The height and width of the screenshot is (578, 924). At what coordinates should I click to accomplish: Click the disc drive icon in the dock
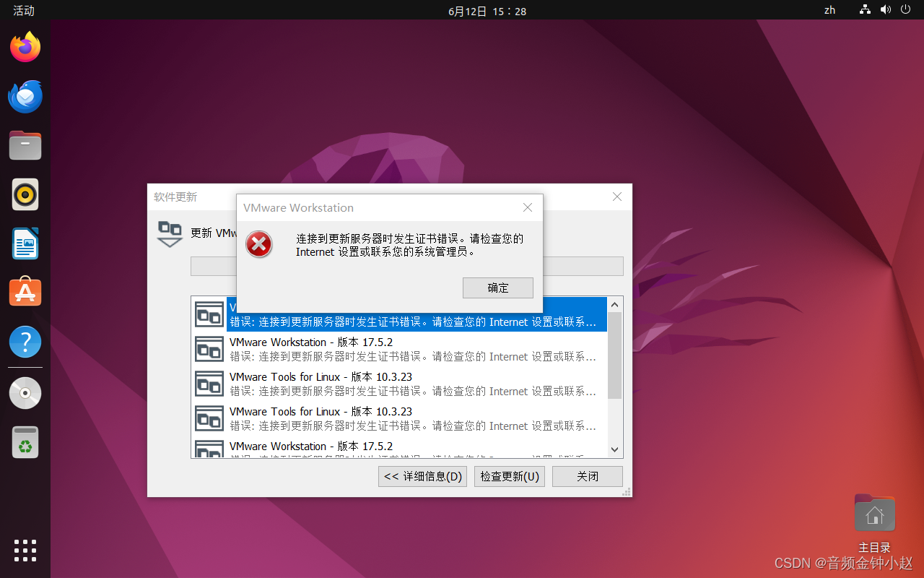coord(25,393)
